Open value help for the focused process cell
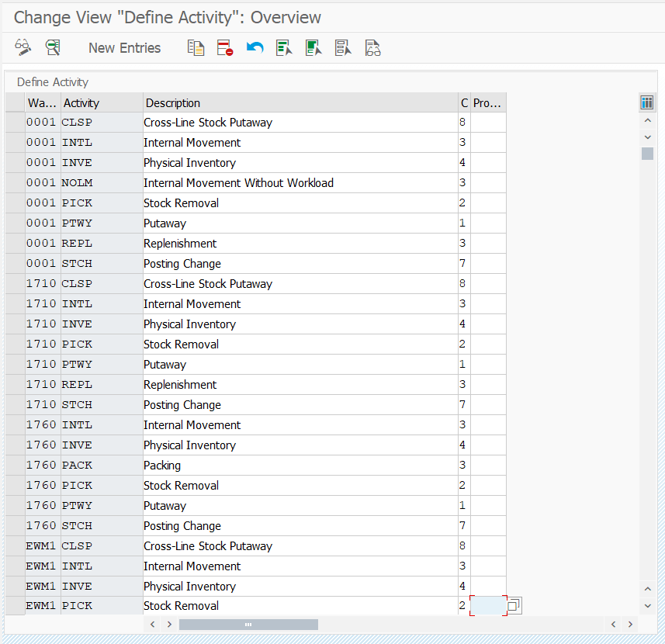Screen dimensions: 665x644 tap(514, 605)
